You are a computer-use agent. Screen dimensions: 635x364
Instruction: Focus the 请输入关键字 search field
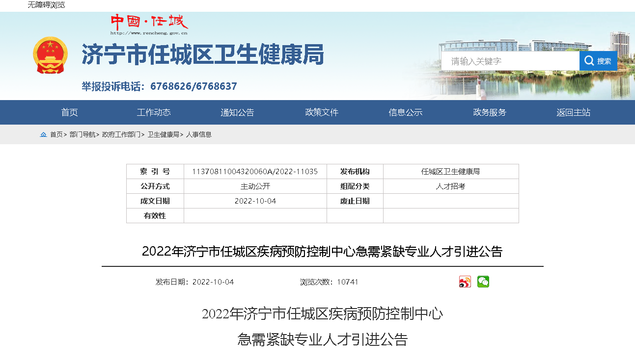[510, 61]
